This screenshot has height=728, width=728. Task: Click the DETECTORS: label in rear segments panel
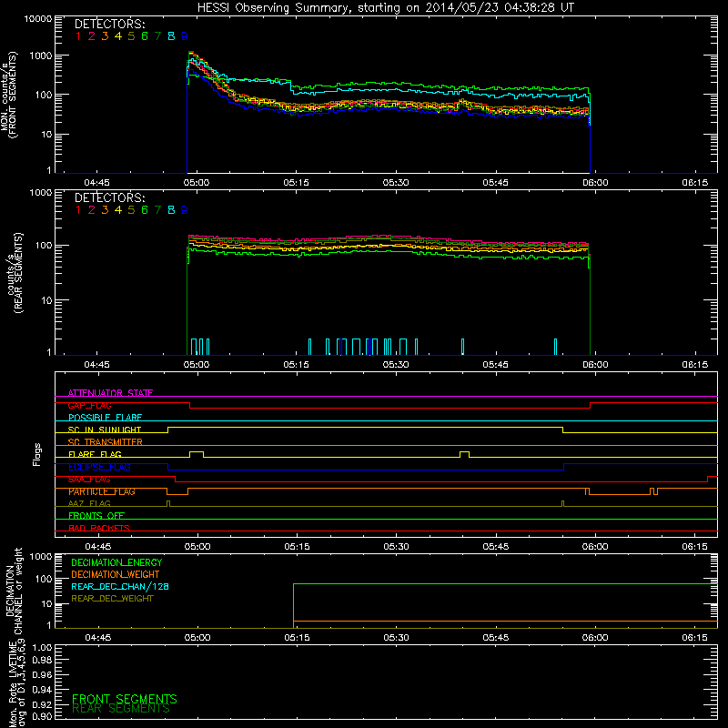coord(109,198)
